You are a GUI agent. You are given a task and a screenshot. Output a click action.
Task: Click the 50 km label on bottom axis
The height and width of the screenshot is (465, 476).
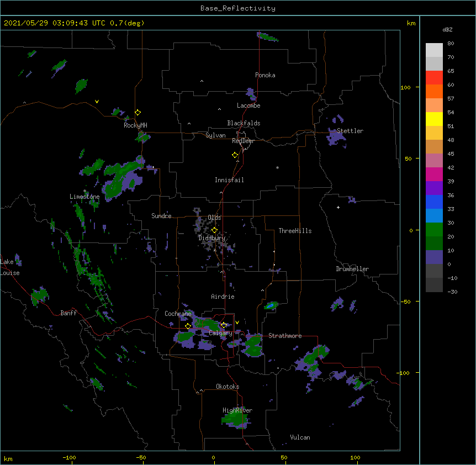284,457
